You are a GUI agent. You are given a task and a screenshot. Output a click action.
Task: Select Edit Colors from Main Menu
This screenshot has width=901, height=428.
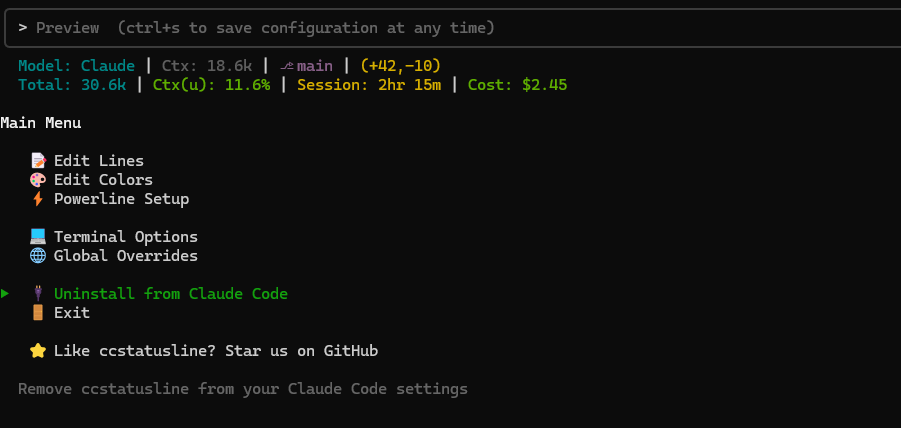tap(103, 180)
